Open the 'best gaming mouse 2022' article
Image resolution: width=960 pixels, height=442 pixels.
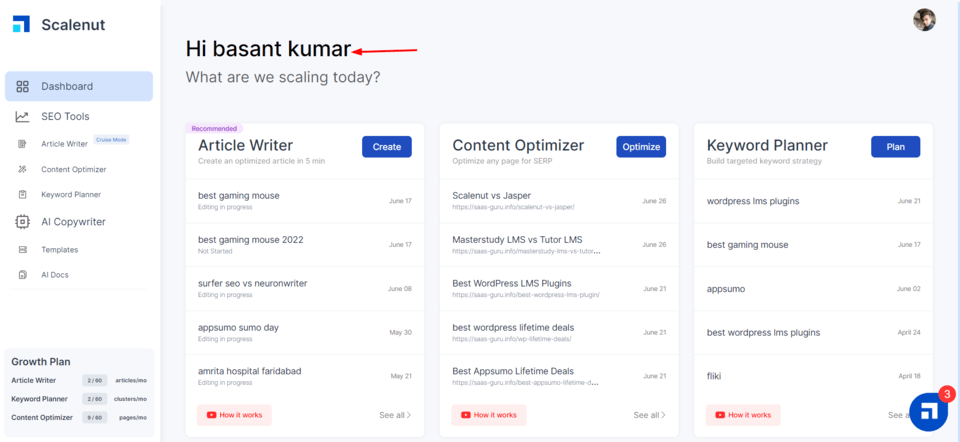(x=251, y=240)
